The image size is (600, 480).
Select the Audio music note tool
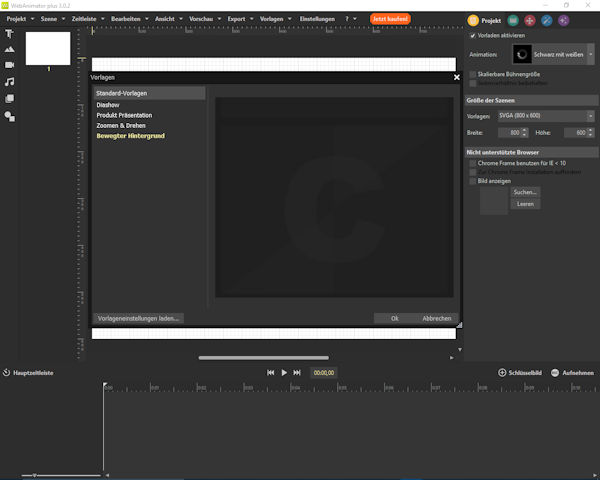coord(9,82)
